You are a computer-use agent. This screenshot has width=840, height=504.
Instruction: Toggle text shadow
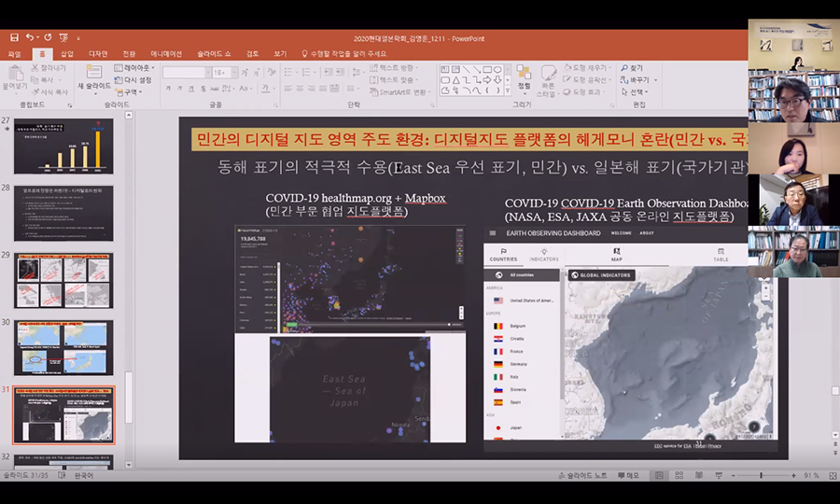pyautogui.click(x=203, y=89)
